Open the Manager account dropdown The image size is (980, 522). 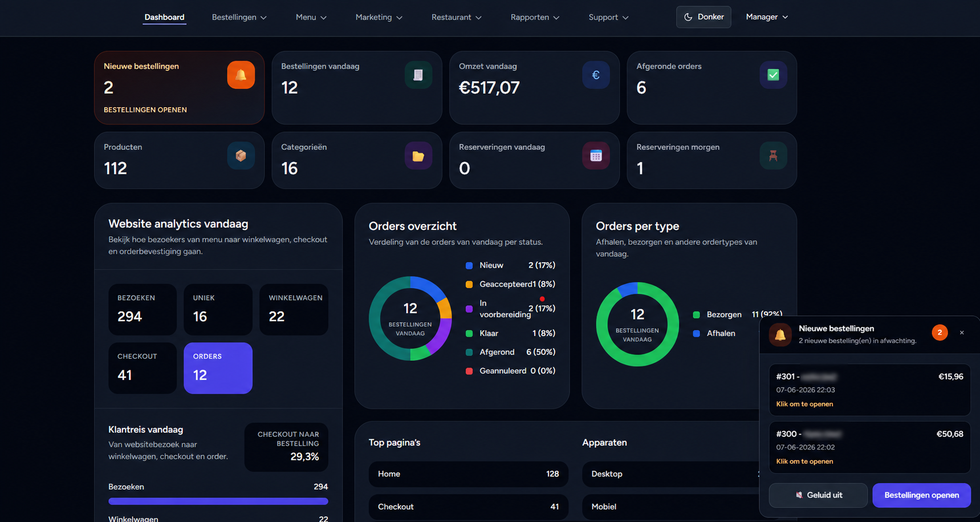(x=767, y=17)
